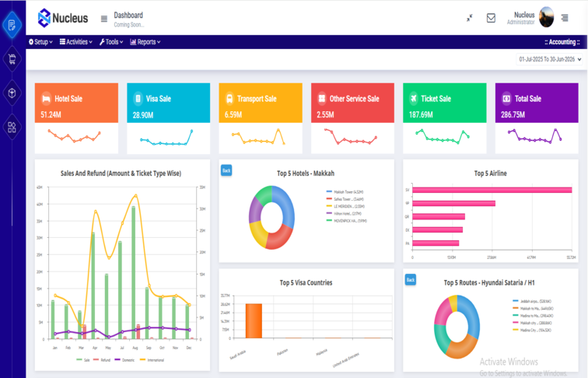
Task: Click the envelope mail icon in header
Action: [x=491, y=18]
